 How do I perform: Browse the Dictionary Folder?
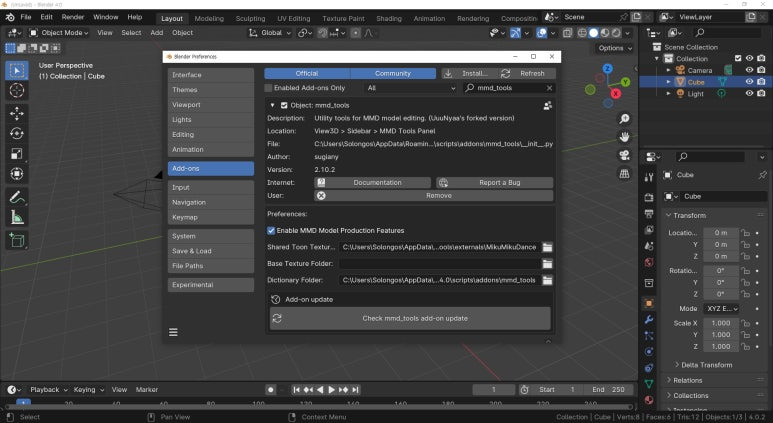click(547, 280)
